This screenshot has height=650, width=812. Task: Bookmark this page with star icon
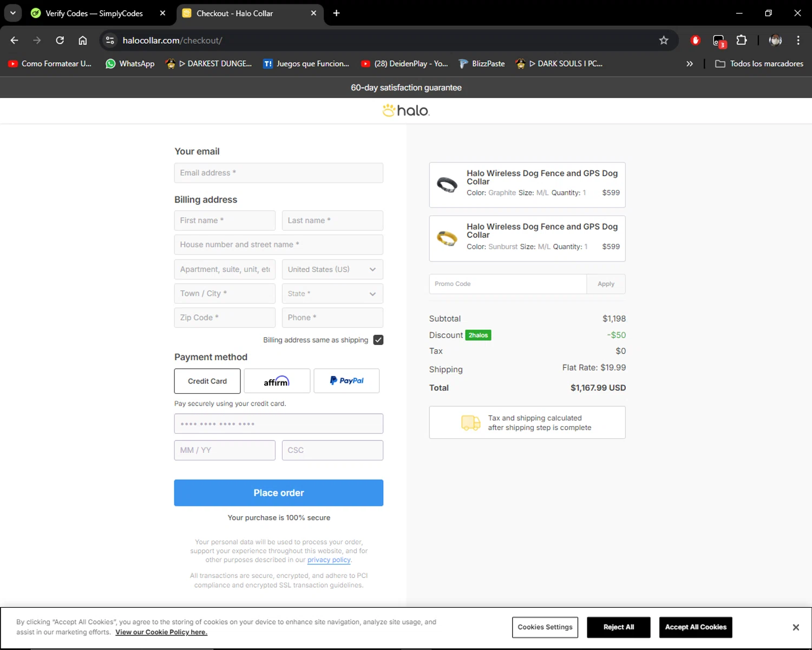664,40
